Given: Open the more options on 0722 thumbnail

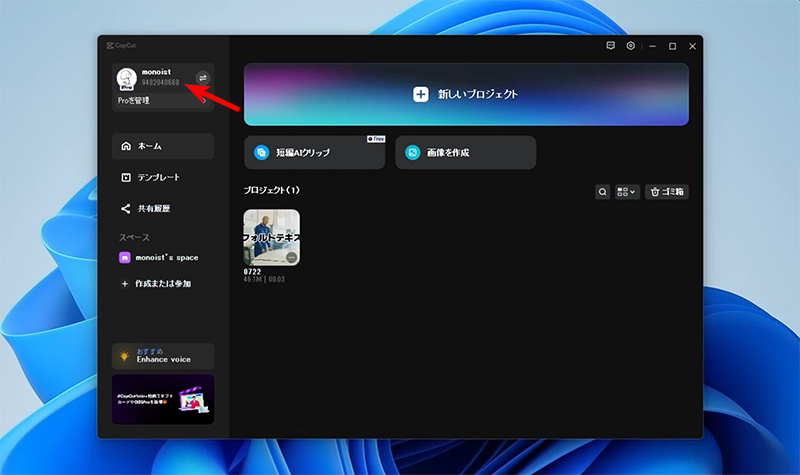Looking at the screenshot, I should 291,258.
